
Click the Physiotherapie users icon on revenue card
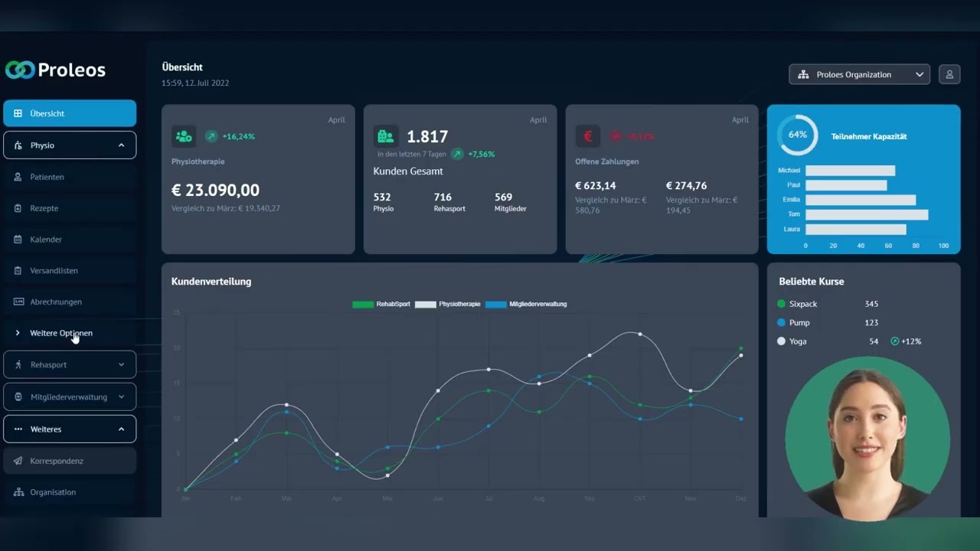184,136
